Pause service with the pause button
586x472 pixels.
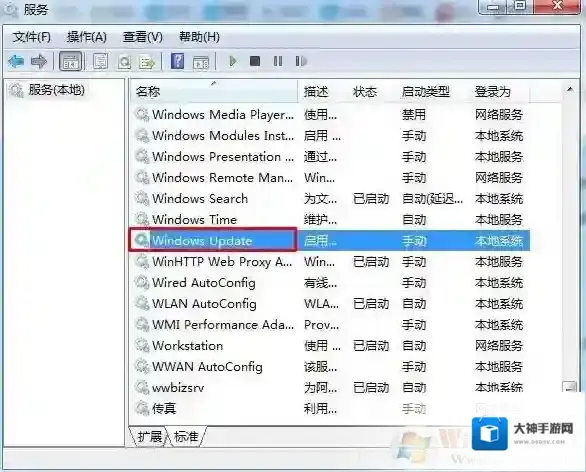point(278,61)
